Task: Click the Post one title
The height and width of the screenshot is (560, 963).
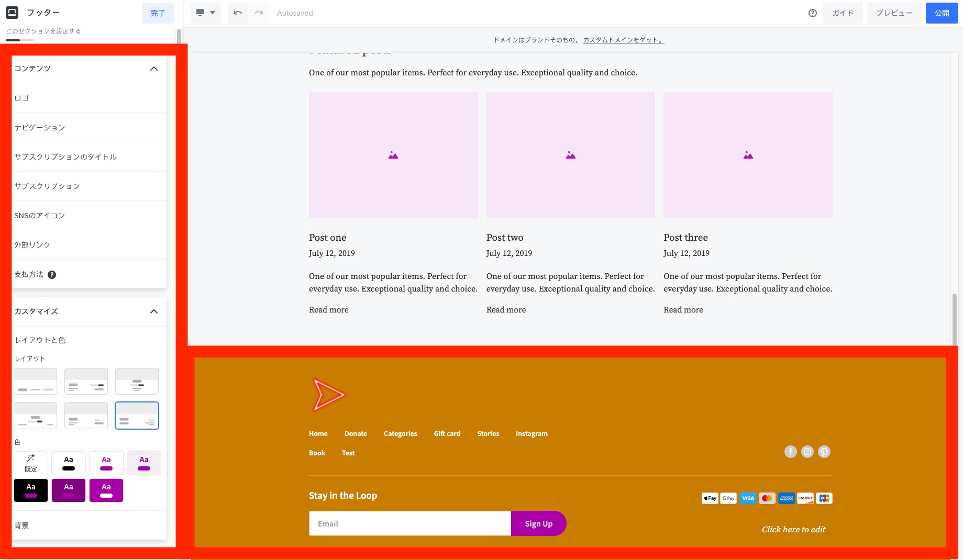Action: pos(328,238)
